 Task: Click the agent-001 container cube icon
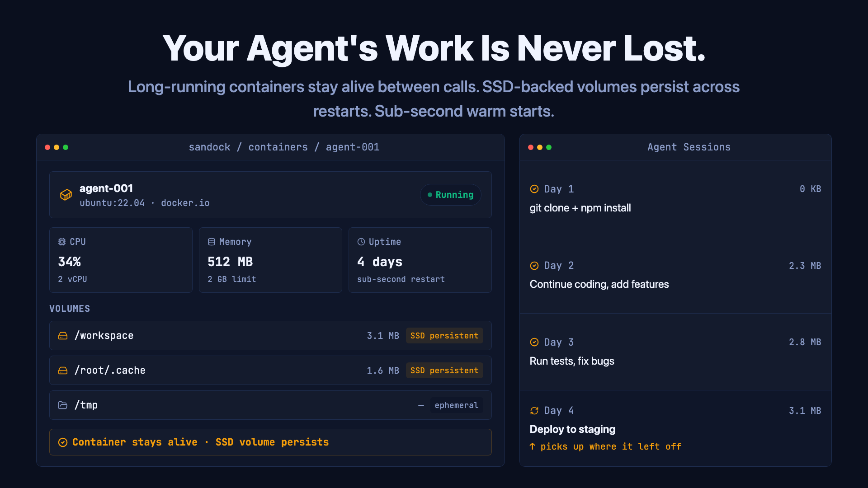click(x=66, y=195)
